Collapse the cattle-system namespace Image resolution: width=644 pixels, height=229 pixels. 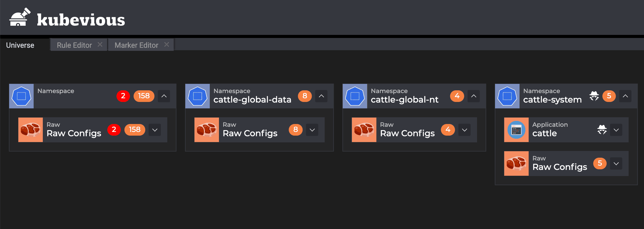[625, 96]
